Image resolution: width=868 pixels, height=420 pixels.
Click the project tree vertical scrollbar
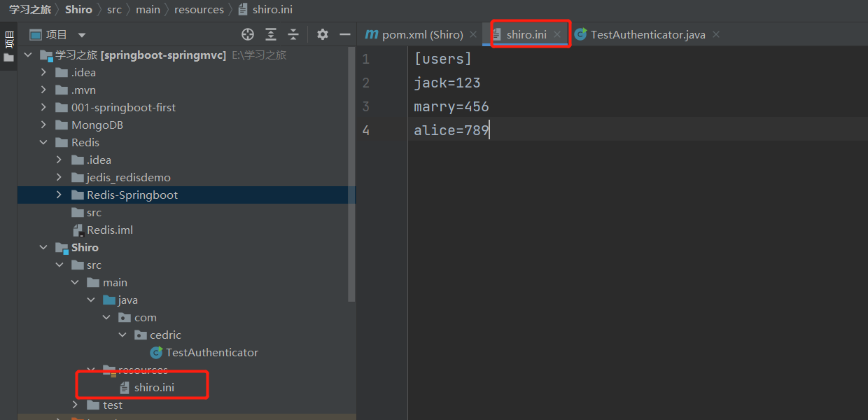[x=352, y=174]
